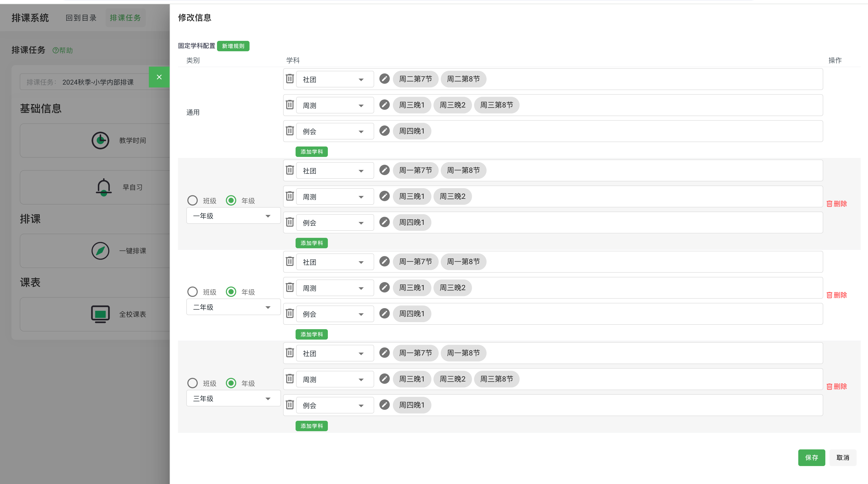This screenshot has width=868, height=484.
Task: Expand 周测 subject dropdown in 通用
Action: tap(335, 105)
